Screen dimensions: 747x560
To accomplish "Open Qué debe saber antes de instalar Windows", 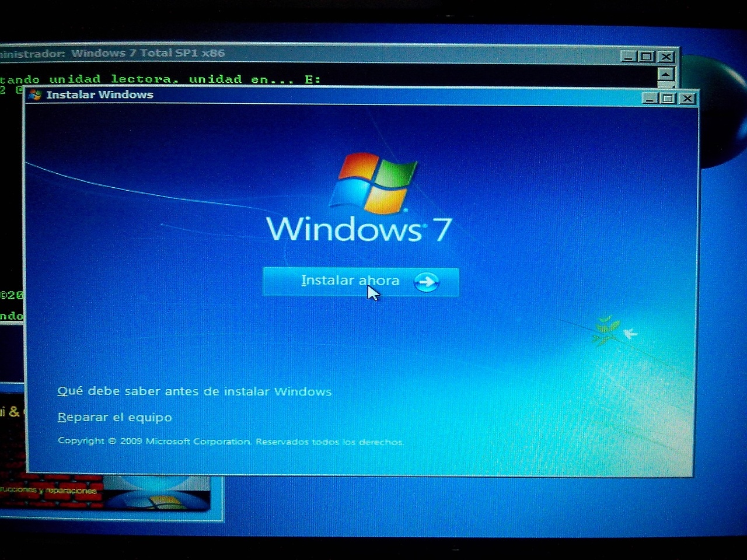I will tap(194, 391).
